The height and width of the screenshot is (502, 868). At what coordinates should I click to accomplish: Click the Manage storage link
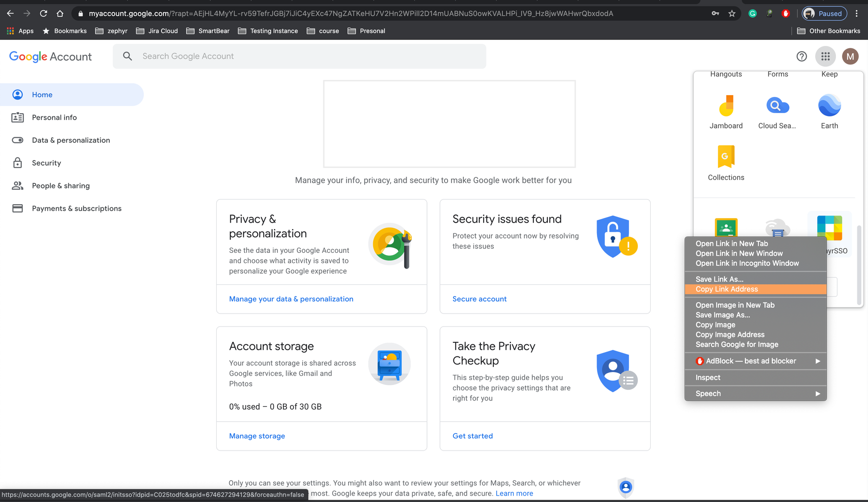(257, 436)
